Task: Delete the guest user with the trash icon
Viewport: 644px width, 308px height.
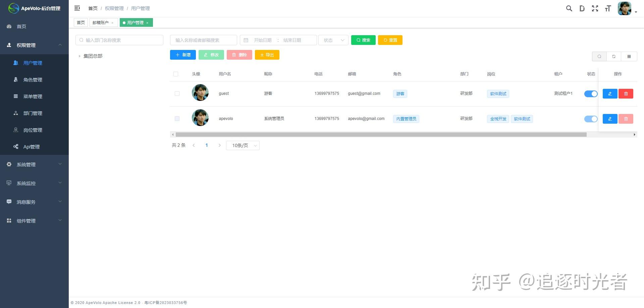Action: click(626, 94)
